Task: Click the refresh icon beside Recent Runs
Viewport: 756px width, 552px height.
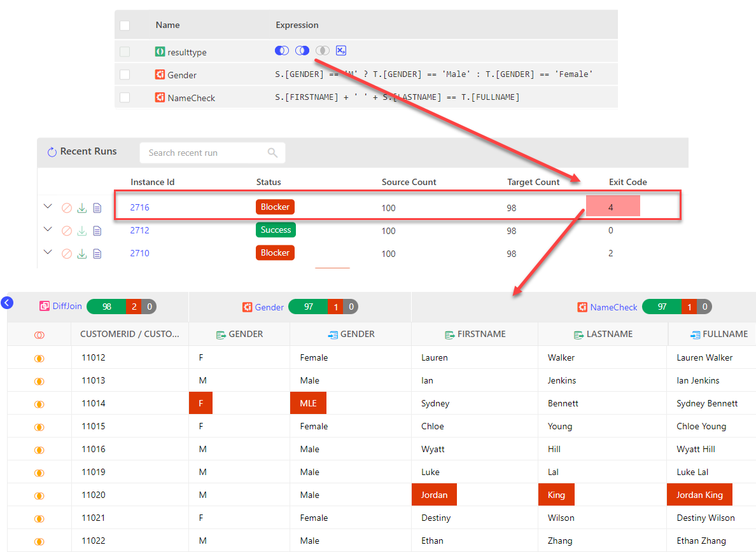Action: [52, 152]
